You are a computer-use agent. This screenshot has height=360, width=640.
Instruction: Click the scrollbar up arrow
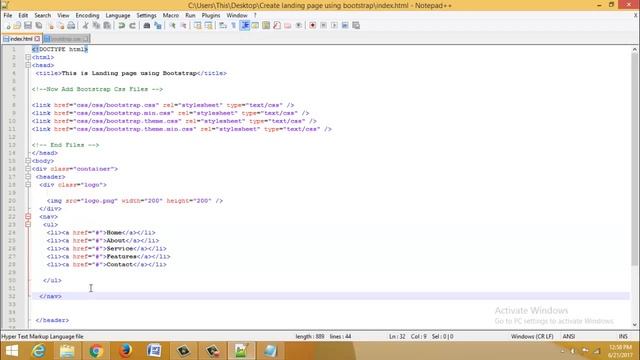[634, 49]
